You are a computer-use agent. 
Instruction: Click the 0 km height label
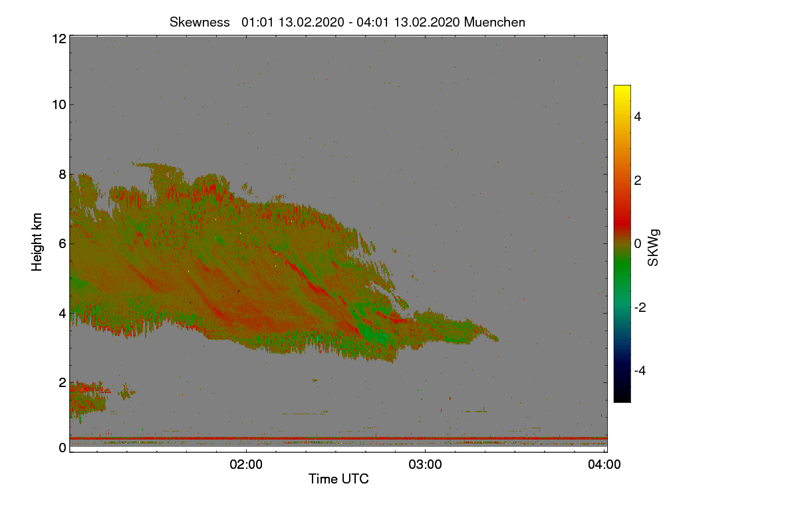click(62, 448)
